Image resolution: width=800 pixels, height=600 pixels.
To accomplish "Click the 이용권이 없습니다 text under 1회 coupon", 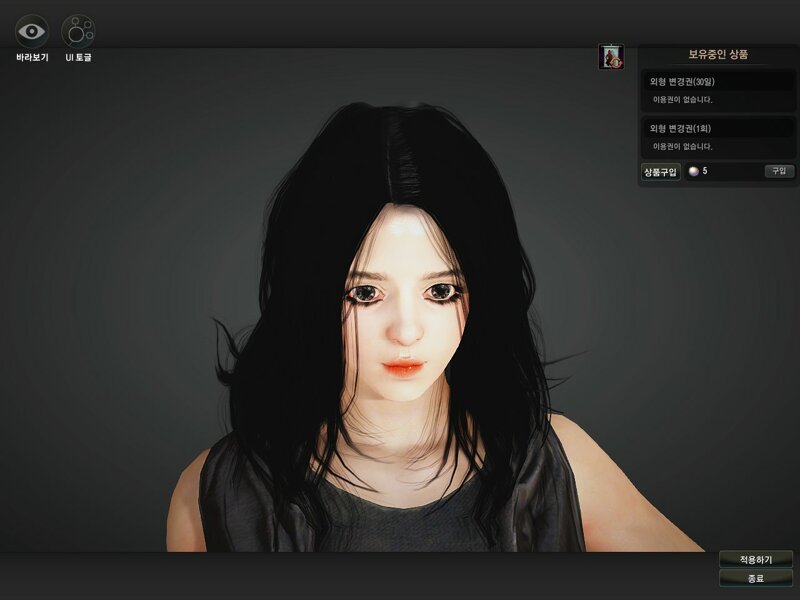I will click(x=683, y=146).
